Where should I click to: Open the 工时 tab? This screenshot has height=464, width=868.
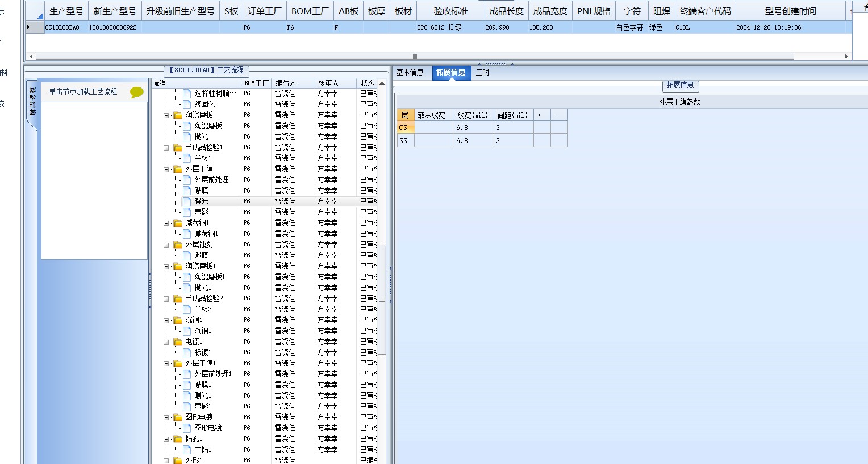483,72
